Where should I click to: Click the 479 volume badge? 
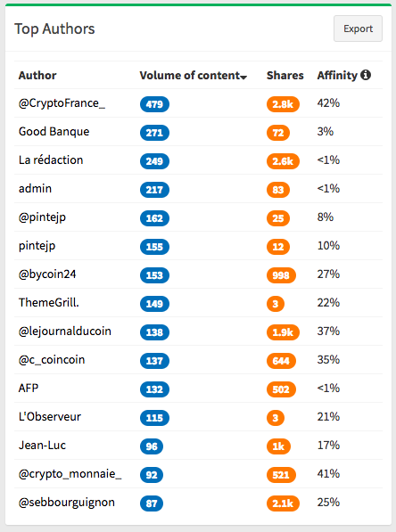click(154, 104)
